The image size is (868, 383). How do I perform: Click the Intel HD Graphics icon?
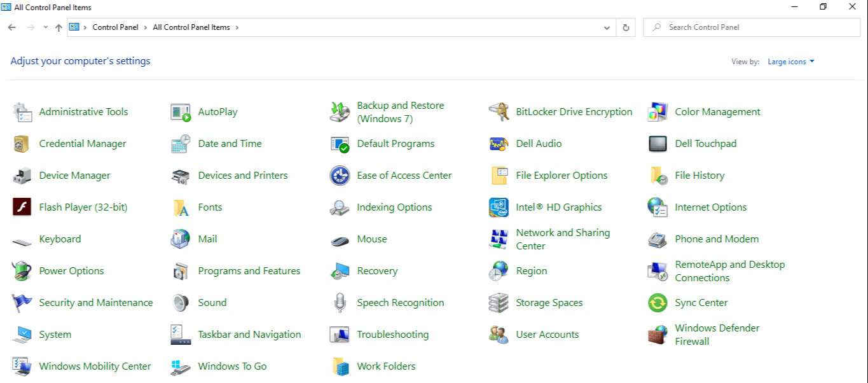click(x=499, y=207)
